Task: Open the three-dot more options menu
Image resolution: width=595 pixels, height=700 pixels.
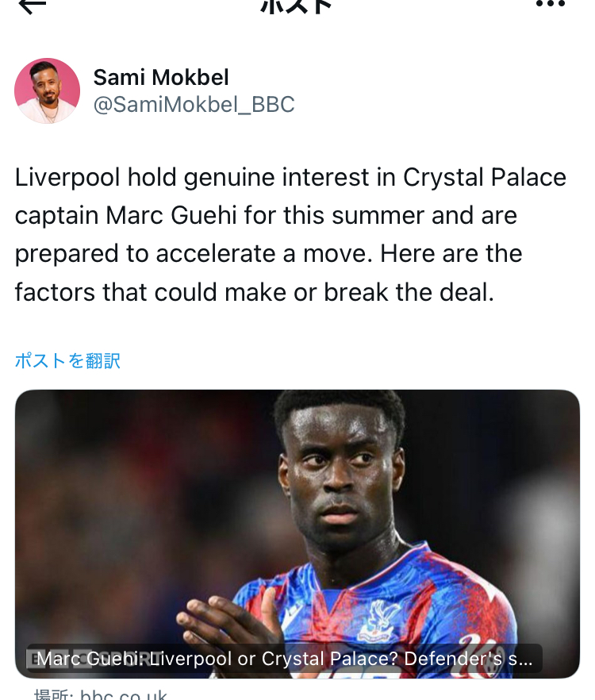Action: tap(551, 5)
